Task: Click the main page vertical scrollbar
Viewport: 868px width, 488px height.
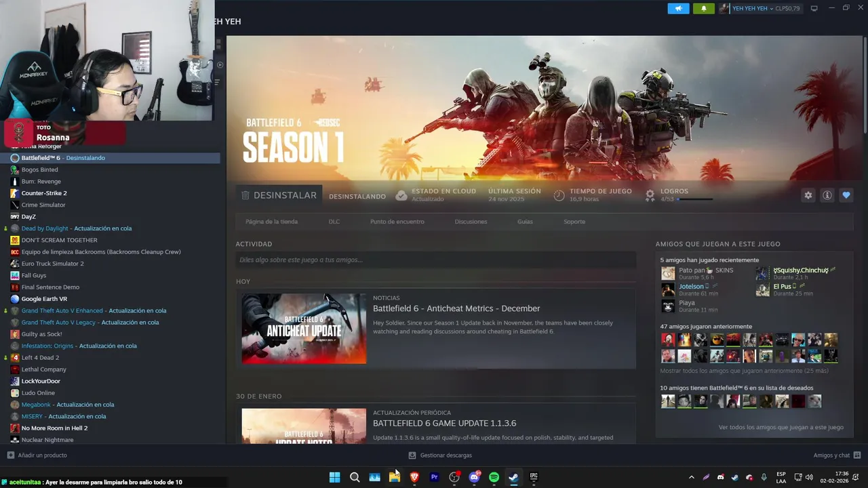Action: pyautogui.click(x=865, y=85)
